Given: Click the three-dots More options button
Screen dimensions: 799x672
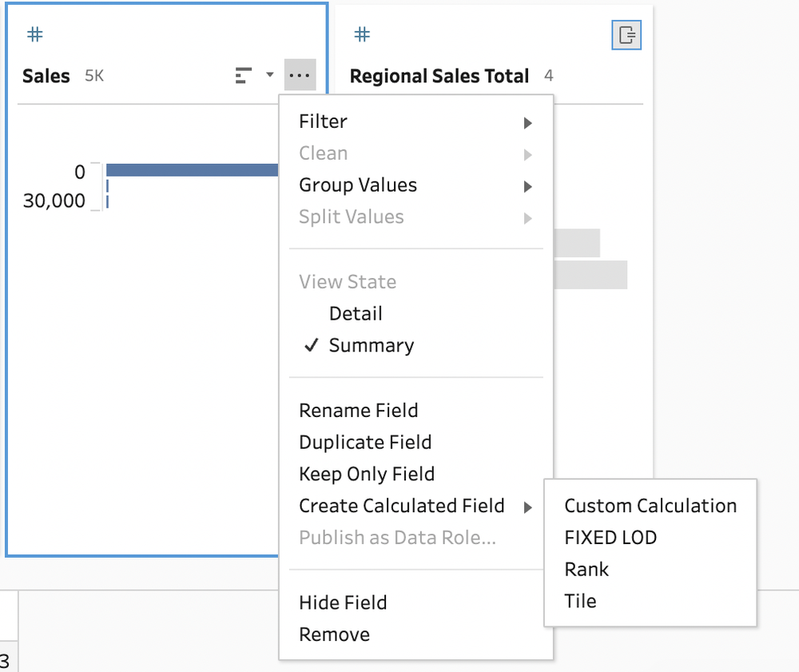Looking at the screenshot, I should point(300,76).
